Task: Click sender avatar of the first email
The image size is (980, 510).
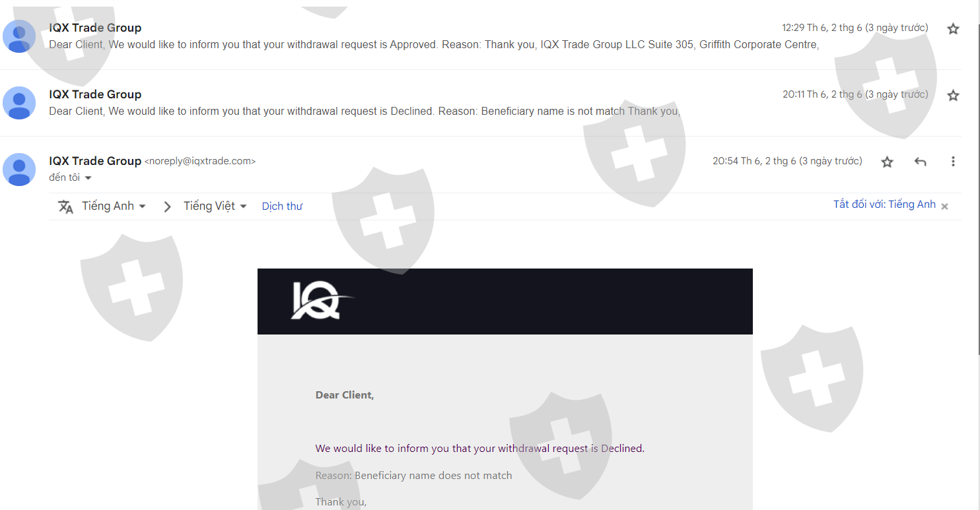Action: point(19,36)
